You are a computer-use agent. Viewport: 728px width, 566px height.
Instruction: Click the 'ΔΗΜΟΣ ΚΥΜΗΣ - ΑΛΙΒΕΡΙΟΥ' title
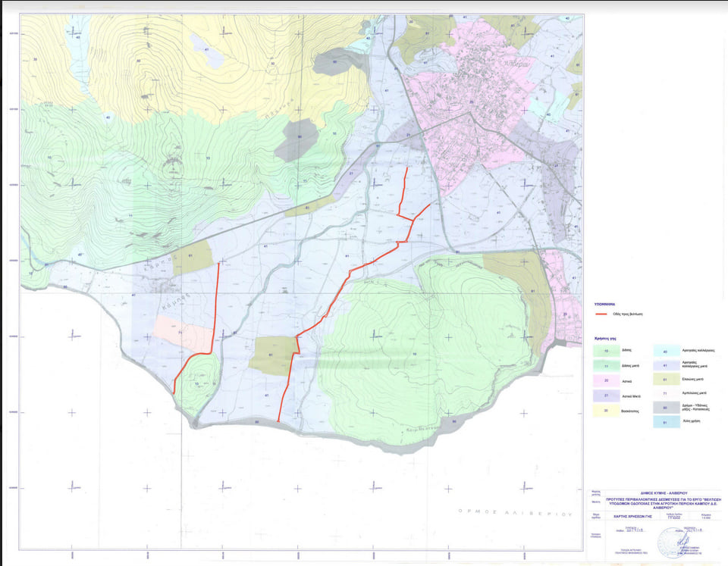(664, 493)
